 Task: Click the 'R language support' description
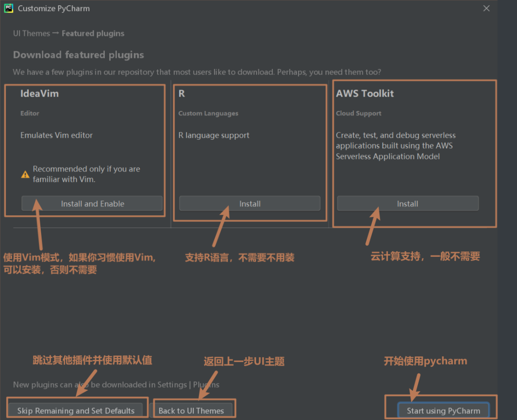coord(214,135)
